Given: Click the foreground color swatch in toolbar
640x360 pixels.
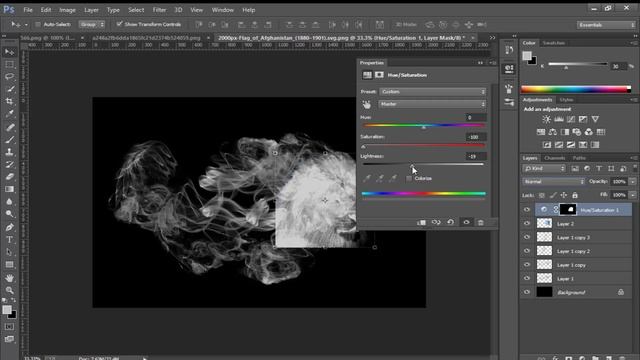Looking at the screenshot, I should [x=7, y=310].
